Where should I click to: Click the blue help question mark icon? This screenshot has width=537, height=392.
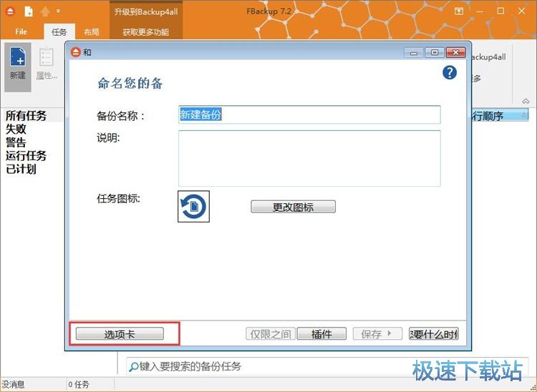[x=450, y=72]
